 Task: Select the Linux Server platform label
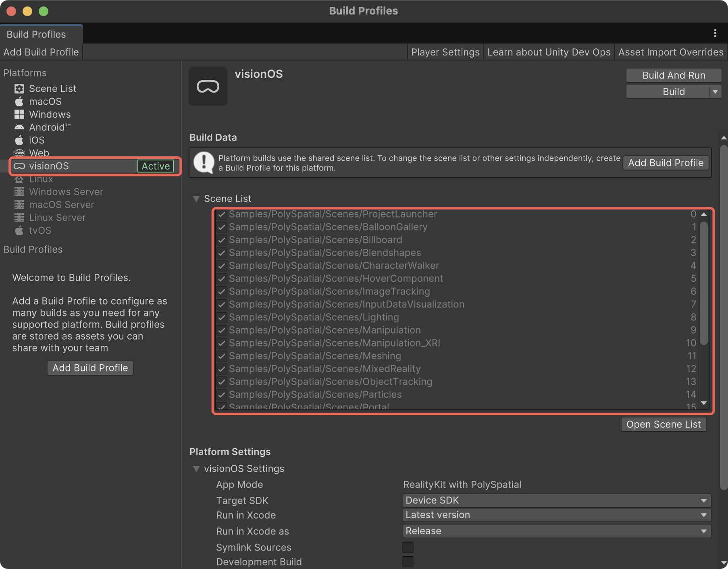tap(57, 218)
